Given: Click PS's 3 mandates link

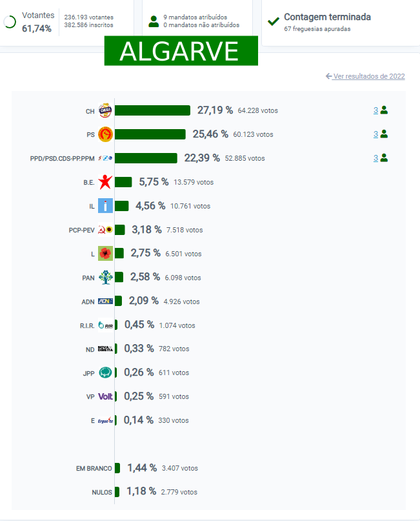Looking at the screenshot, I should pos(375,134).
